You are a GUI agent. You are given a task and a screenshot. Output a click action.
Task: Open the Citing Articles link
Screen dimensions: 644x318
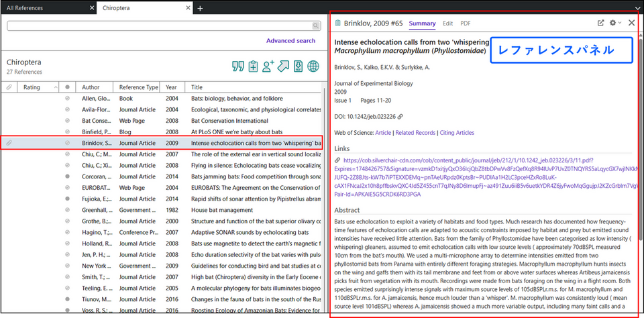pyautogui.click(x=457, y=133)
